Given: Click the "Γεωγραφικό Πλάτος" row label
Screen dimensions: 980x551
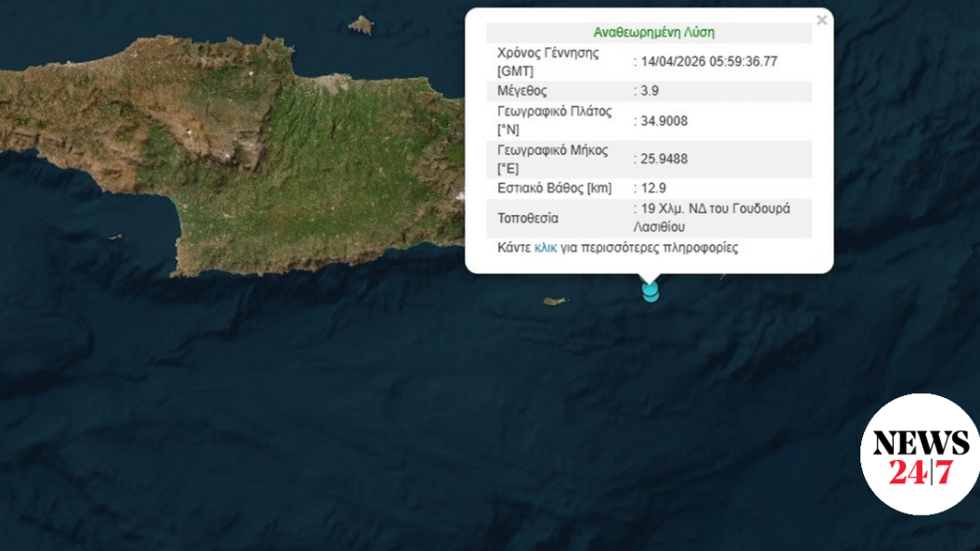Looking at the screenshot, I should pyautogui.click(x=555, y=111).
